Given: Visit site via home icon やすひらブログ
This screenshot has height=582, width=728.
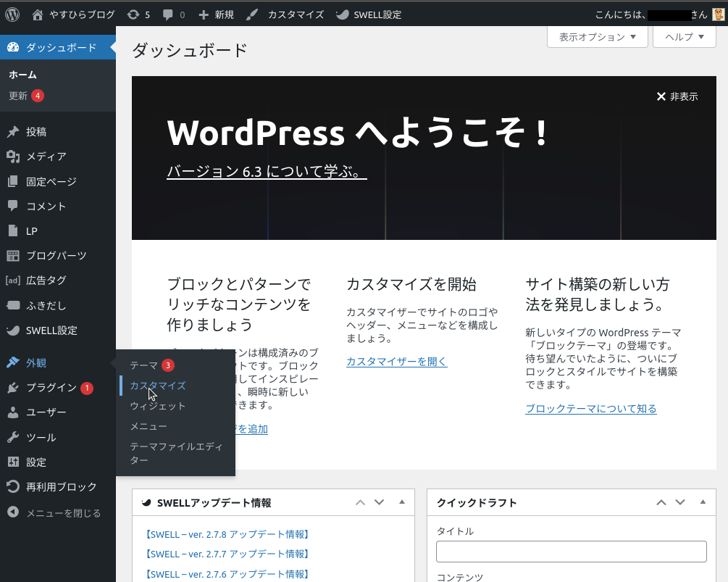Looking at the screenshot, I should [x=73, y=14].
